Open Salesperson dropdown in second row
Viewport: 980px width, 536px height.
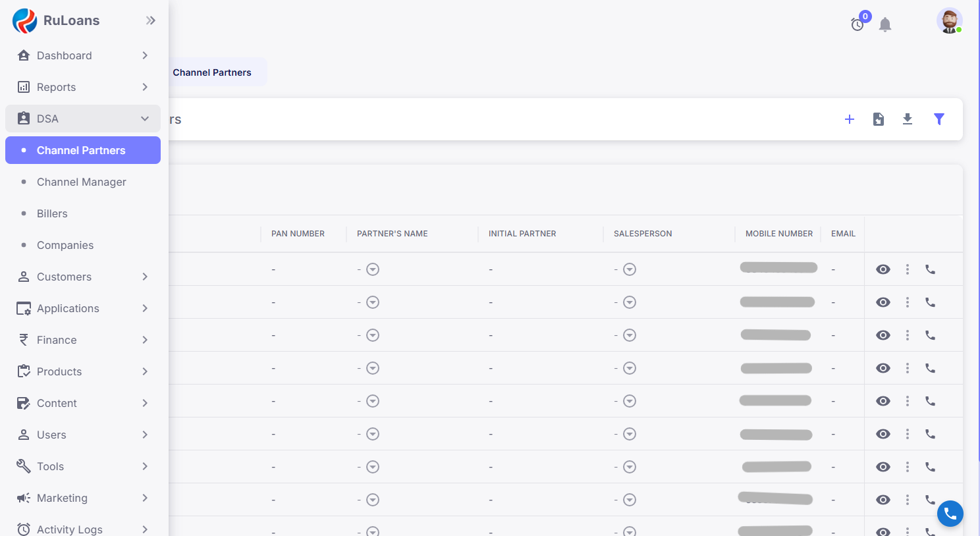coord(630,302)
